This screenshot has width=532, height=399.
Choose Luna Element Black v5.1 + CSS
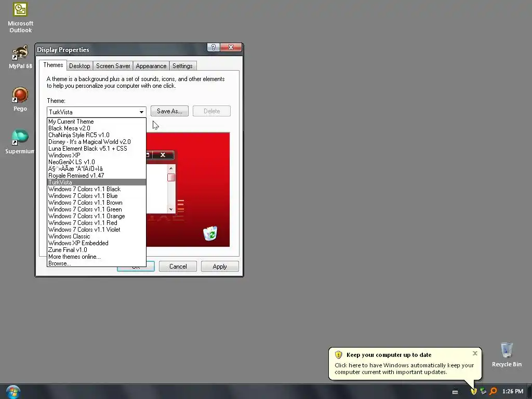[96, 149]
